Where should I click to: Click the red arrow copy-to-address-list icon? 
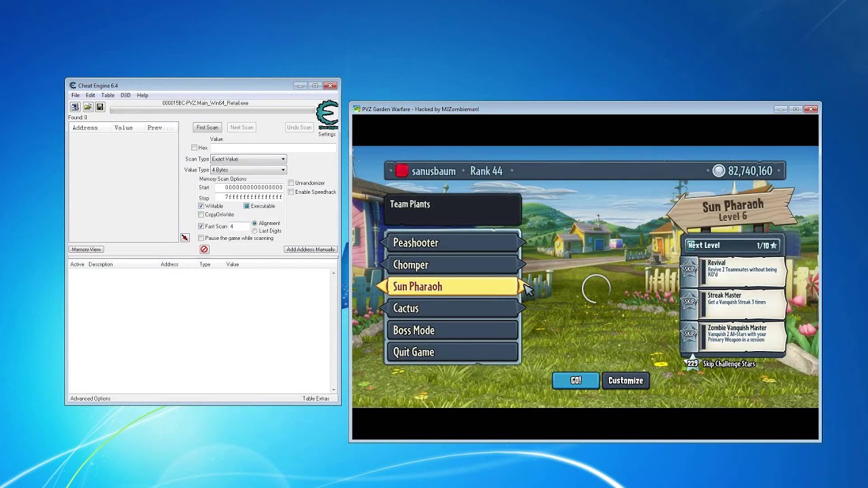tap(184, 238)
